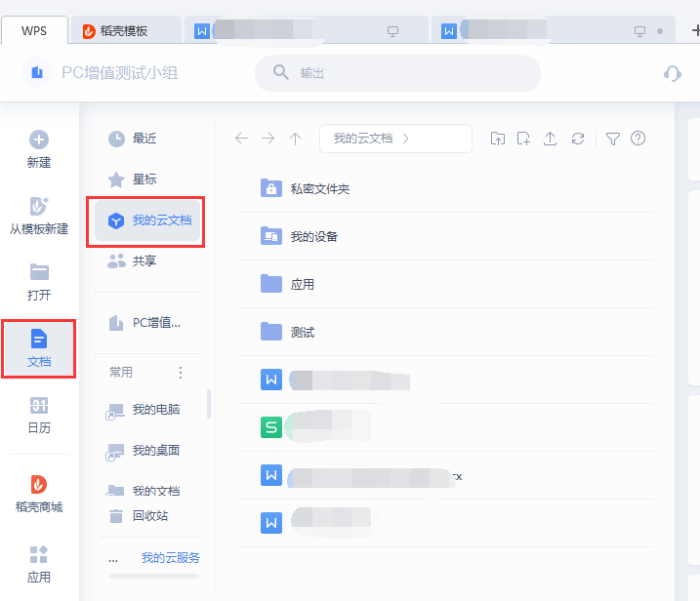Image resolution: width=700 pixels, height=601 pixels.
Task: Click the customer service headset icon
Action: (672, 73)
